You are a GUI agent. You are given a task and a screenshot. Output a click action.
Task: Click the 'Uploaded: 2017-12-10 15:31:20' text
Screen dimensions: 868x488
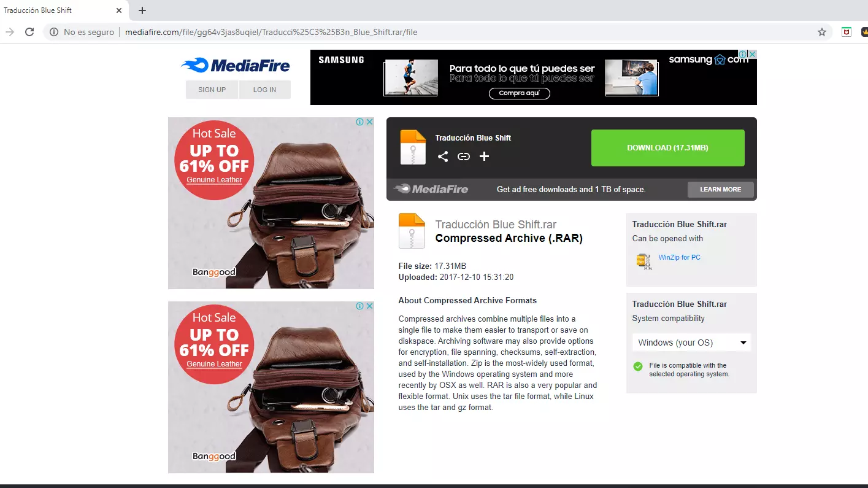[456, 277]
